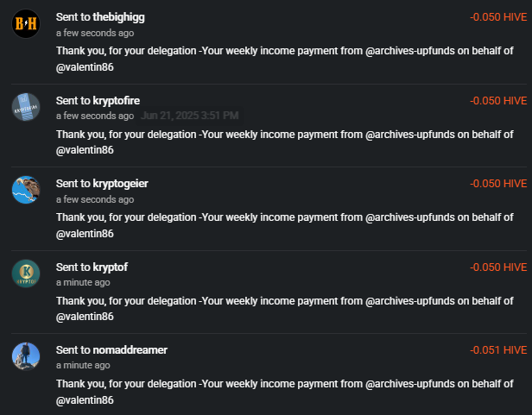Click 'a few seconds ago' under kryptogeier
Screen dimensions: 532x415
pos(95,199)
